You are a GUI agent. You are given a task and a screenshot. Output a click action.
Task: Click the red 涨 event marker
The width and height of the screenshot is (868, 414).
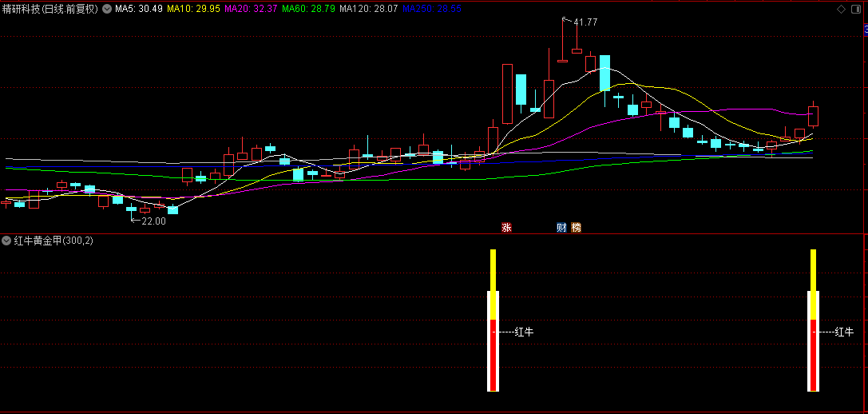point(506,227)
